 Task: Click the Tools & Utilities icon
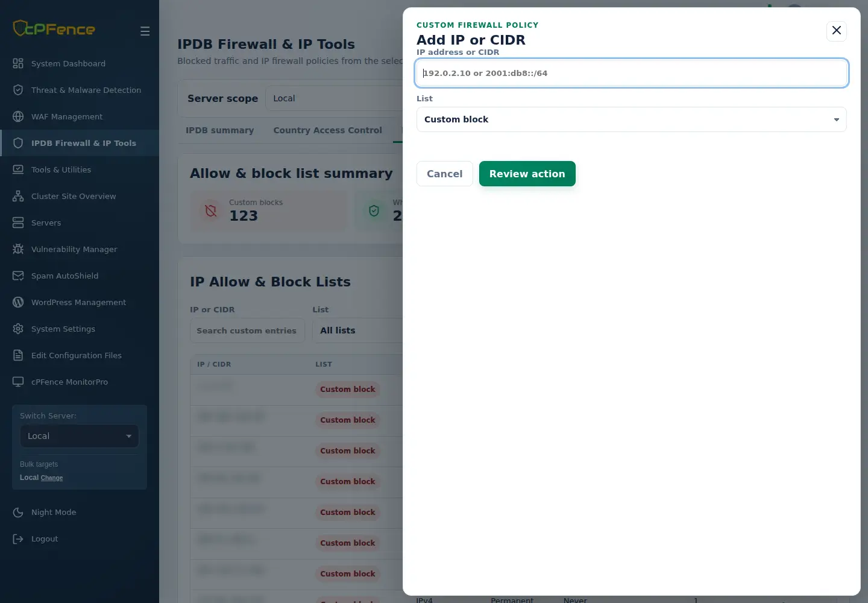(18, 169)
